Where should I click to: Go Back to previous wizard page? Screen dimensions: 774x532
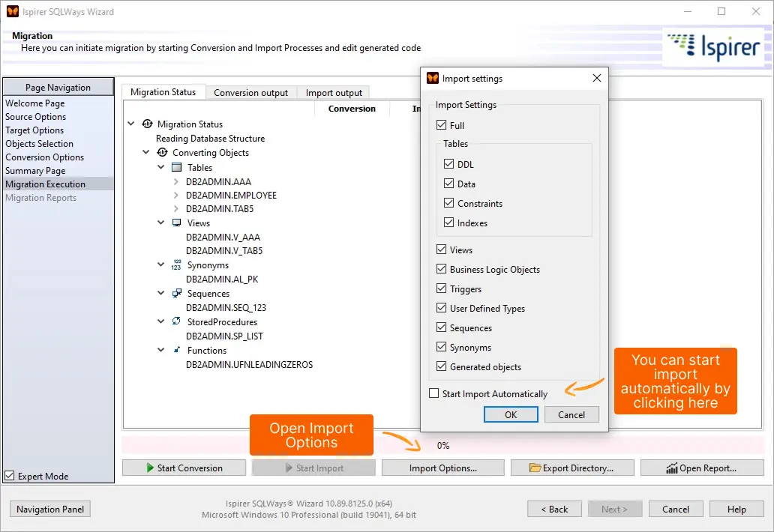click(554, 509)
